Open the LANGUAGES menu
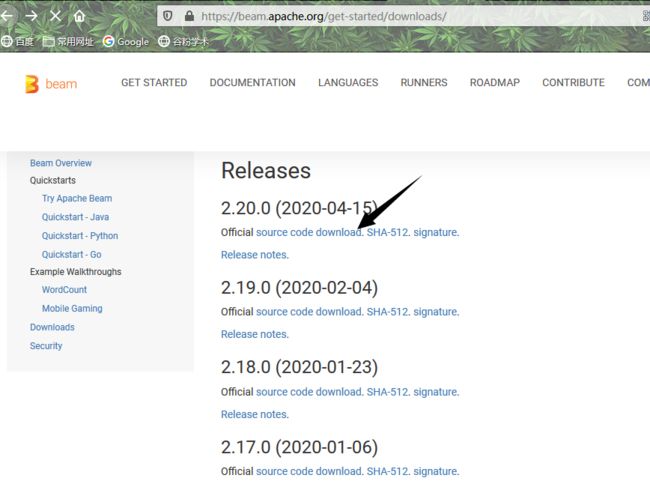Viewport: 650px width, 481px height. click(348, 83)
